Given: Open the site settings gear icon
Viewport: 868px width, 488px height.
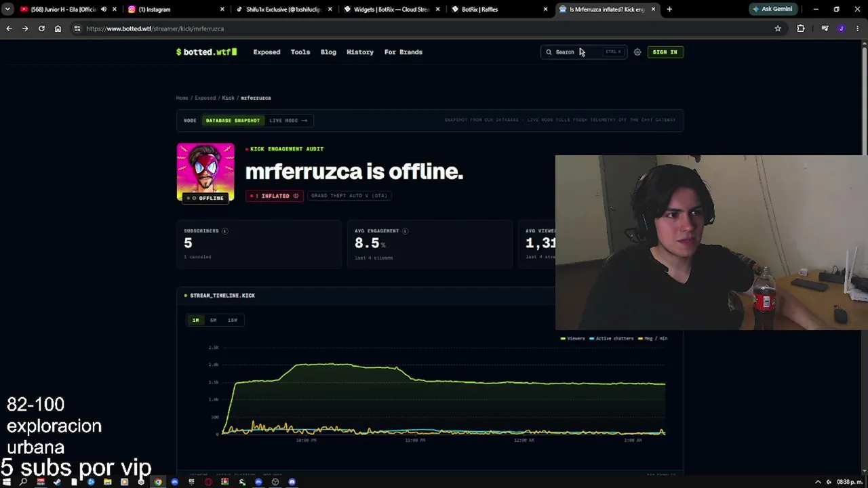Looking at the screenshot, I should 637,52.
